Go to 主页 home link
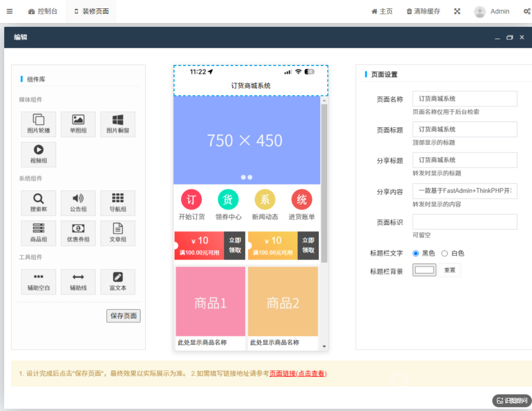This screenshot has width=532, height=411. 382,11
